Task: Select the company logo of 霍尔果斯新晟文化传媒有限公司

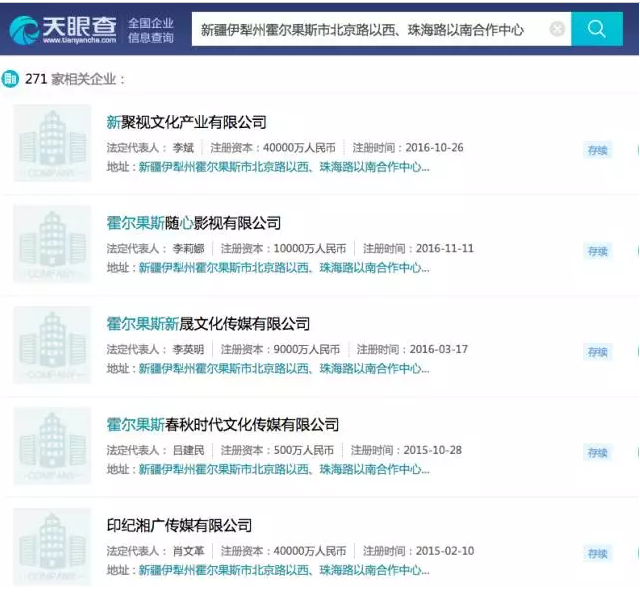Action: coord(52,345)
